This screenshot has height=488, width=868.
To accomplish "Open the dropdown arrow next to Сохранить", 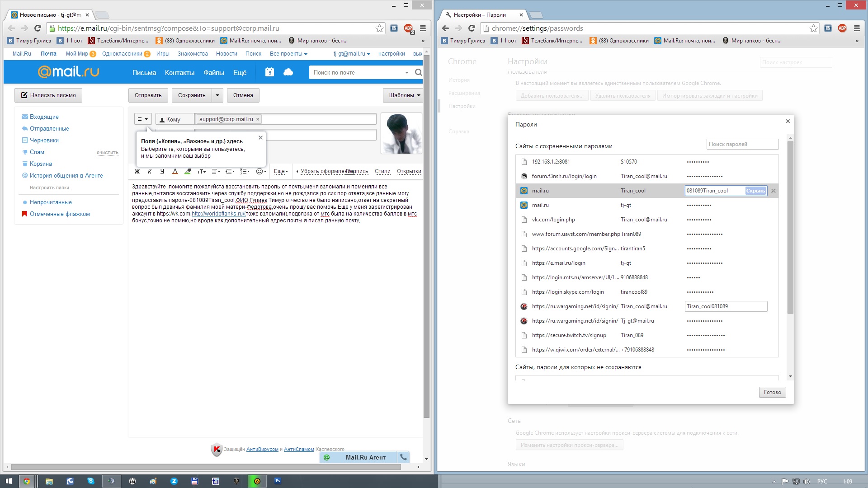I will pos(217,95).
